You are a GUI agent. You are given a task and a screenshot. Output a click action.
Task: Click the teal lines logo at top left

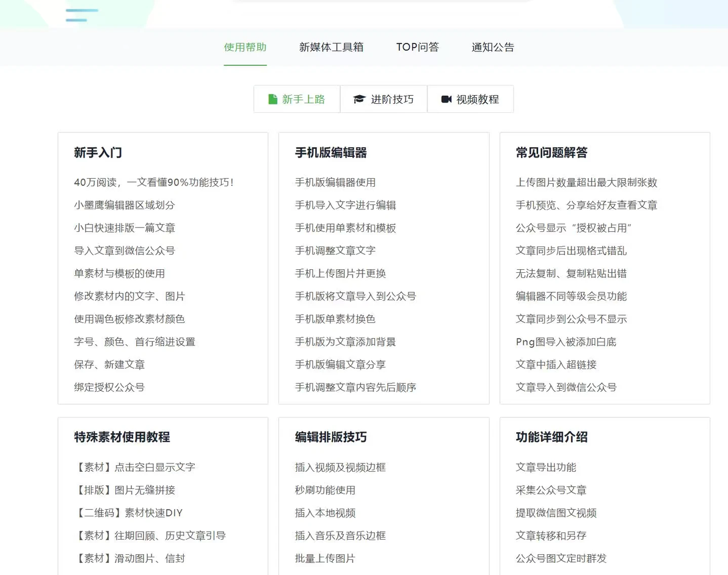[x=82, y=15]
